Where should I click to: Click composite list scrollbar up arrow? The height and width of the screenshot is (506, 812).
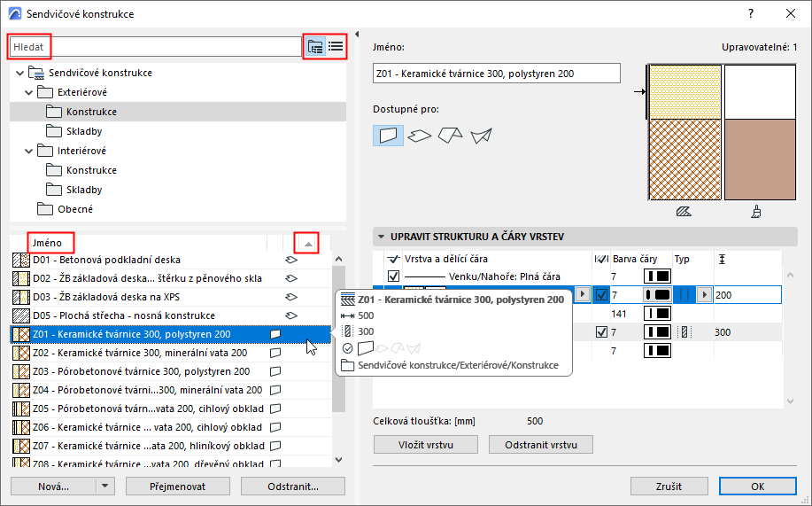coord(338,260)
